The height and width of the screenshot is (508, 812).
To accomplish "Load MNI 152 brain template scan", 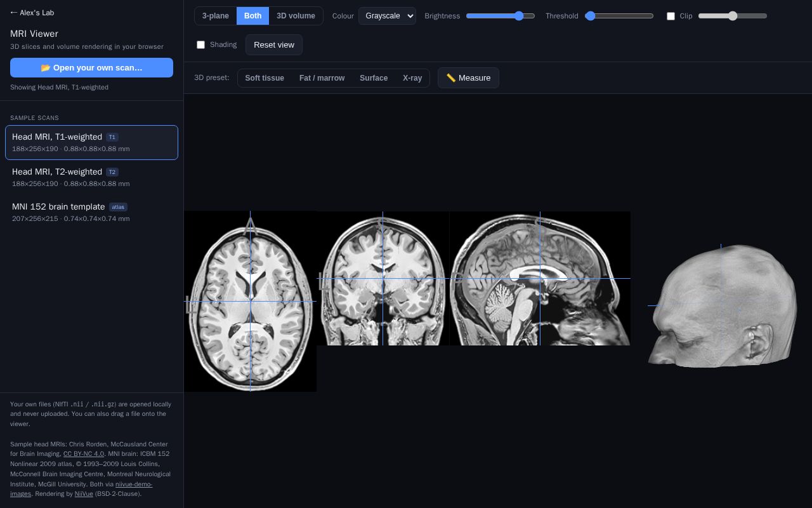I will click(91, 212).
